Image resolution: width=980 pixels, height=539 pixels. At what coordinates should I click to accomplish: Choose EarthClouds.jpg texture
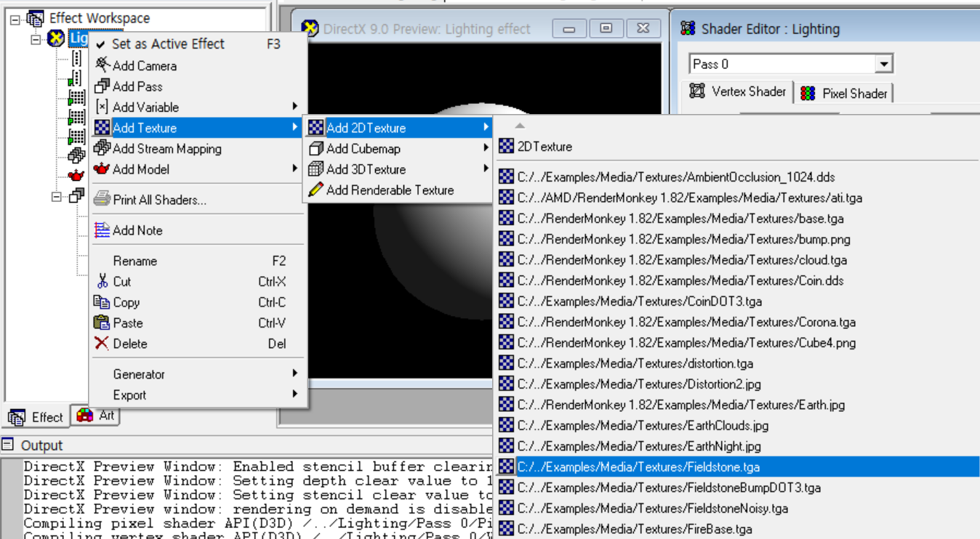coord(737,425)
